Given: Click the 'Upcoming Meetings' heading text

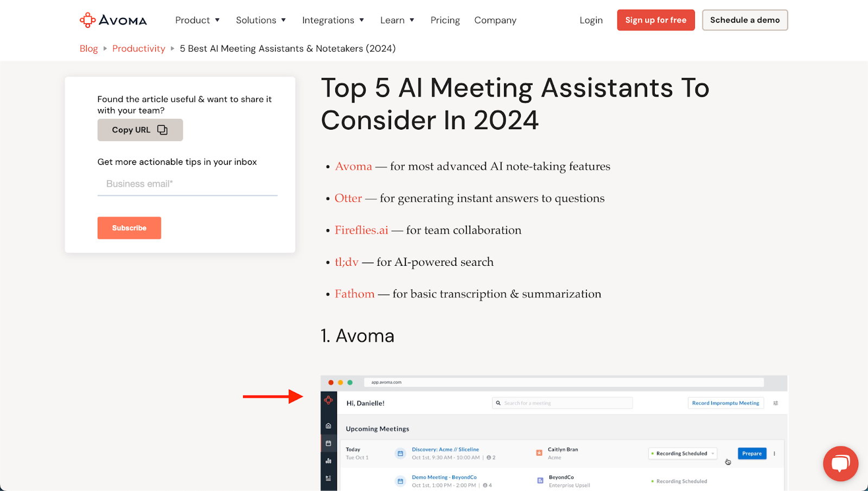Looking at the screenshot, I should point(378,429).
